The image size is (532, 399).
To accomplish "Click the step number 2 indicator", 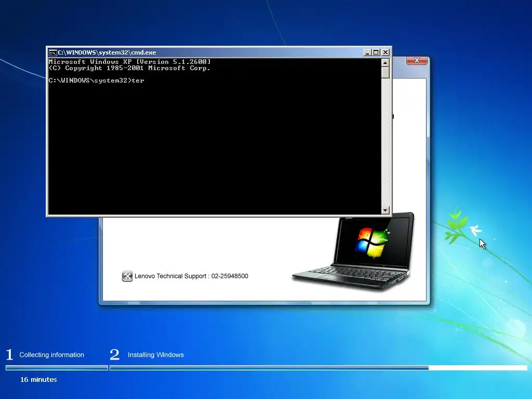I will [x=115, y=354].
